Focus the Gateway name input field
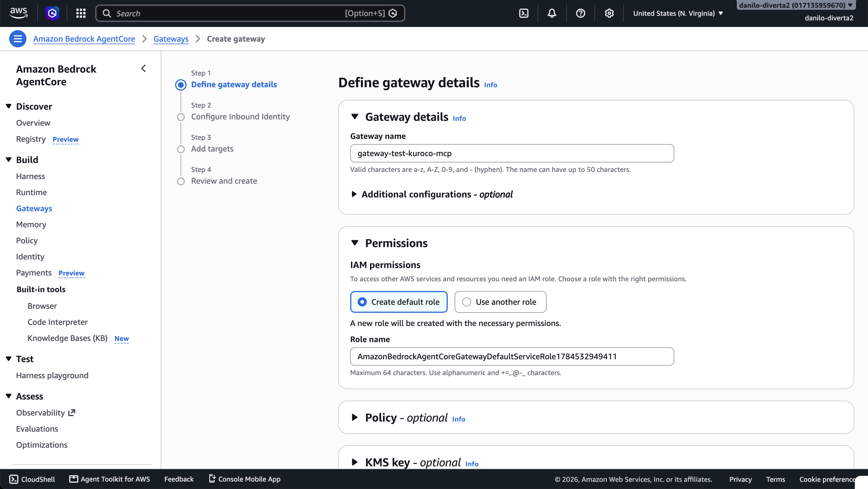This screenshot has width=868, height=489. (512, 153)
